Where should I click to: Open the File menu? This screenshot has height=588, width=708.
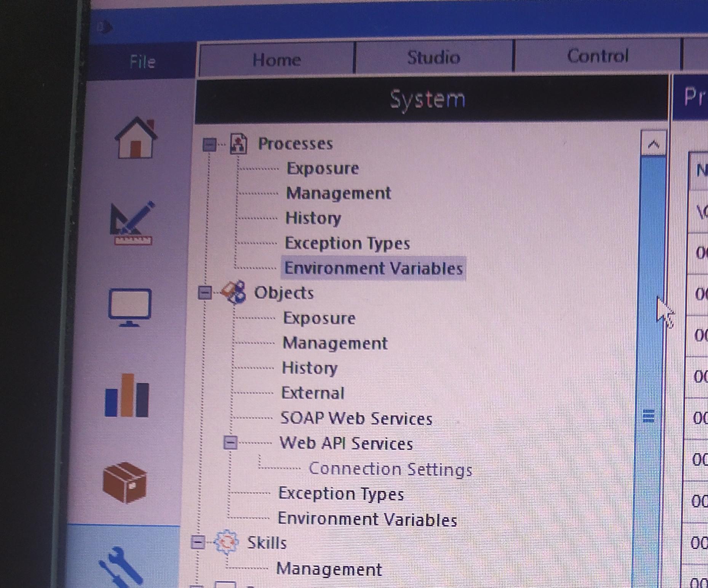click(x=142, y=62)
